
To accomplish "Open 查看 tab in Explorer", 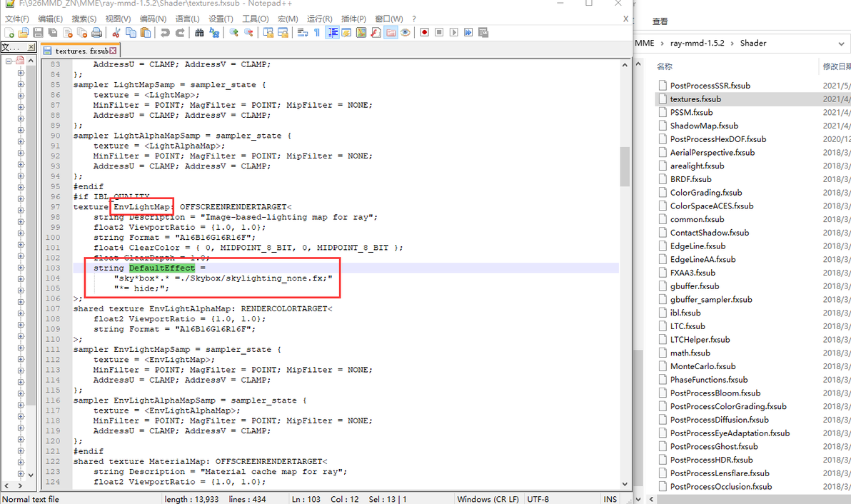I will pos(660,21).
